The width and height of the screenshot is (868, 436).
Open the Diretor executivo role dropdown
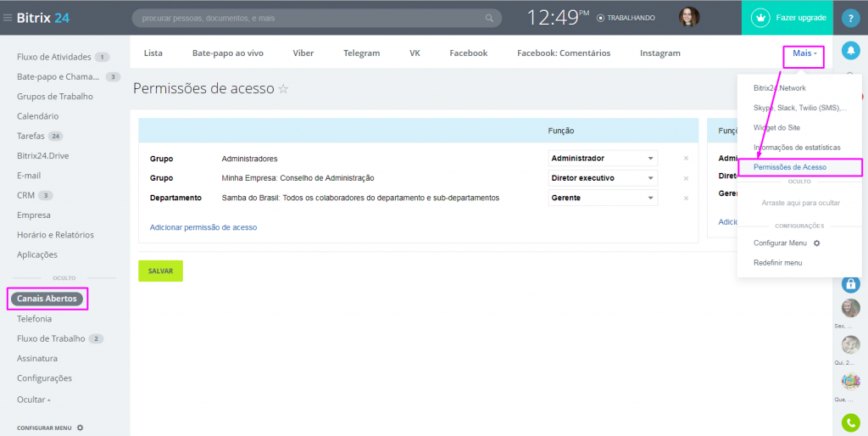click(603, 178)
